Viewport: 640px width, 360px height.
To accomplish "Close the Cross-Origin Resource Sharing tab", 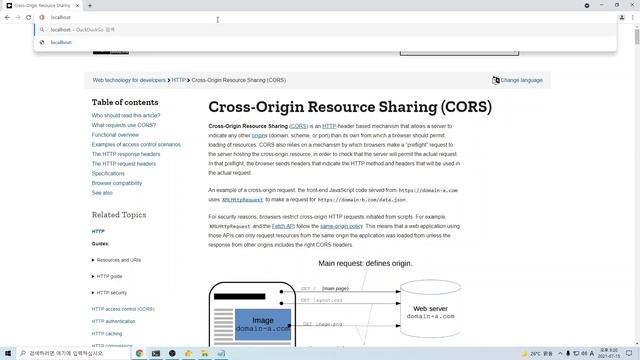I will coord(77,6).
